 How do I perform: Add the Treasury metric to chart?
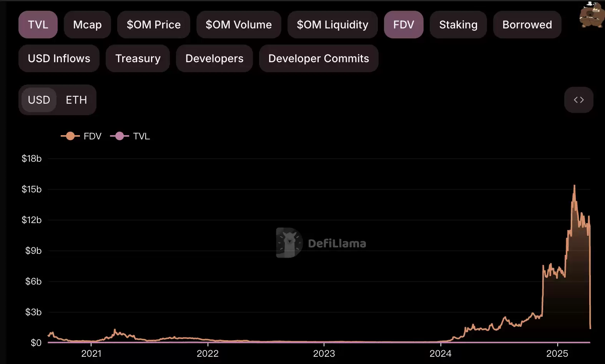138,58
